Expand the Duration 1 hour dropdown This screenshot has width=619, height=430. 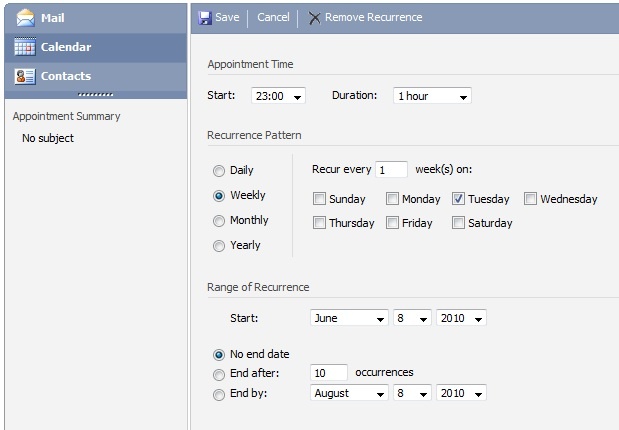(x=431, y=96)
